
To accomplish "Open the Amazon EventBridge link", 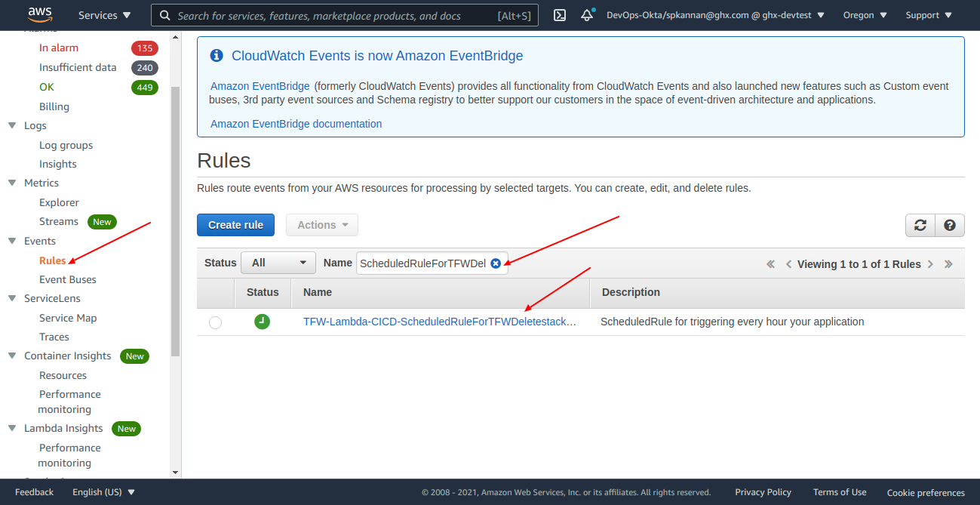I will [260, 86].
